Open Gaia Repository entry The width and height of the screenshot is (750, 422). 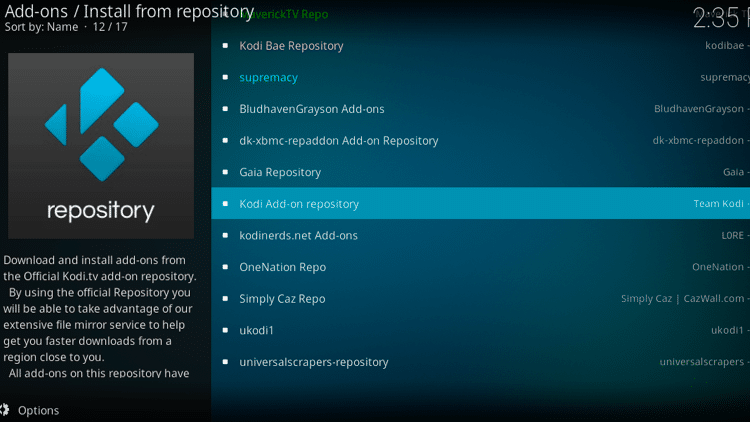click(x=481, y=172)
